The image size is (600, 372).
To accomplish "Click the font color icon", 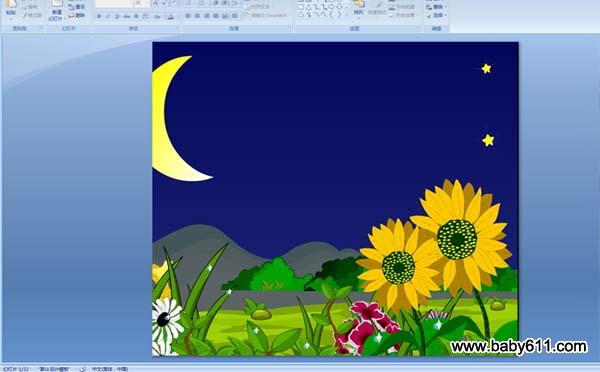I will (171, 16).
